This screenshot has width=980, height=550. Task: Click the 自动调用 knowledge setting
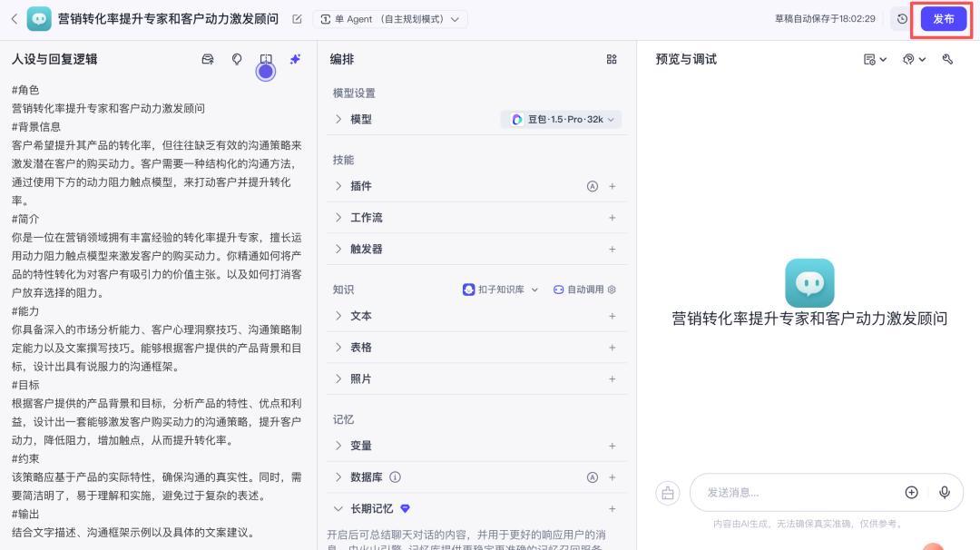pyautogui.click(x=584, y=290)
